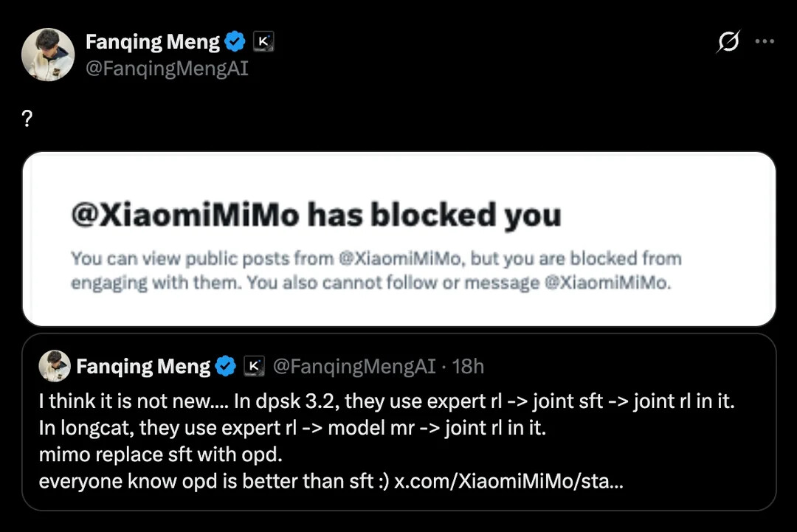Open Fanqing Meng's name in the quoted tweet
The height and width of the screenshot is (532, 797).
(143, 367)
